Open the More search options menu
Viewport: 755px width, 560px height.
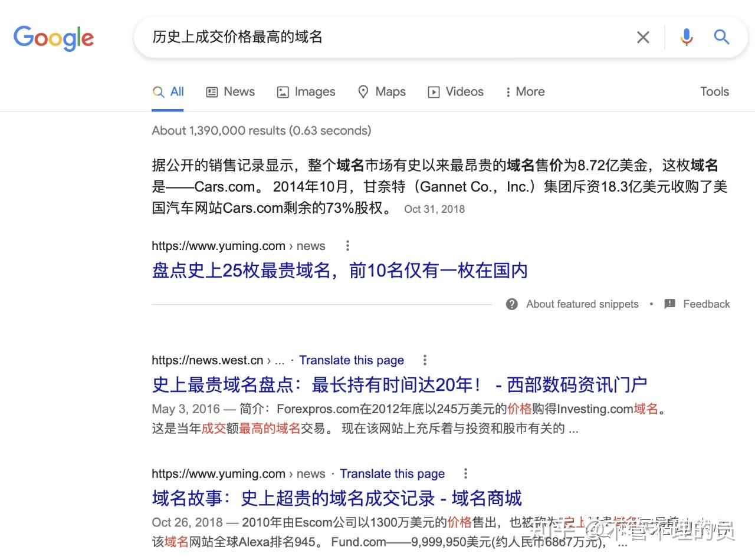524,92
